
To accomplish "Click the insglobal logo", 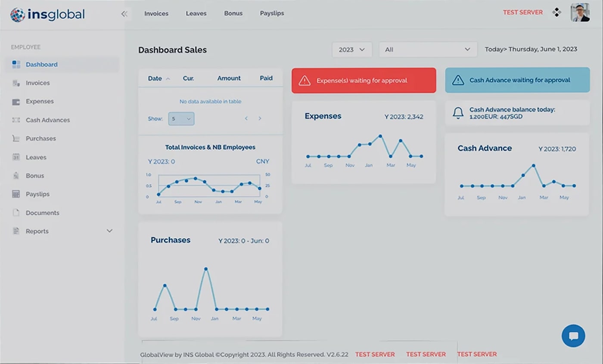I will coord(47,14).
